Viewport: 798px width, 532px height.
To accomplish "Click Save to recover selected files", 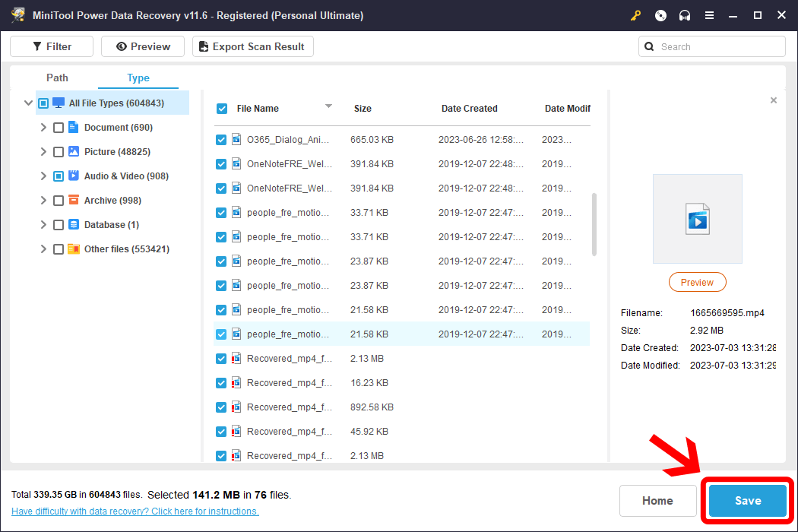I will pos(748,500).
